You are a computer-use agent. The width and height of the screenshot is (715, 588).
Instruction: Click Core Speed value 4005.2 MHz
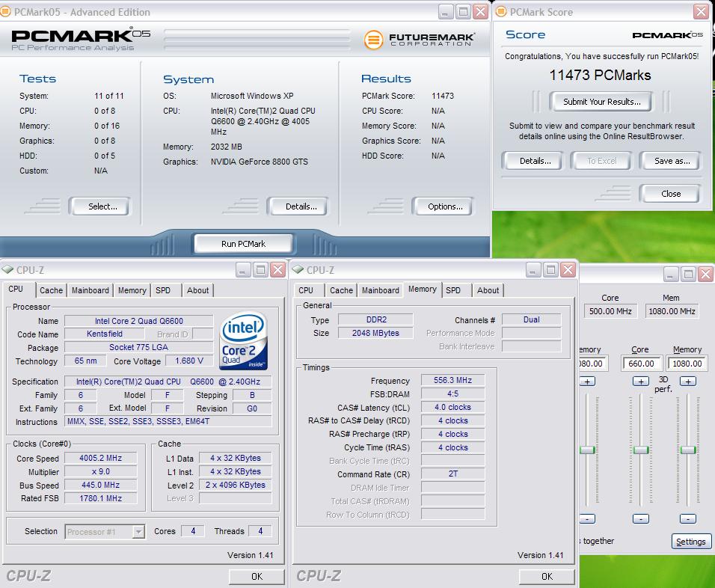click(100, 458)
